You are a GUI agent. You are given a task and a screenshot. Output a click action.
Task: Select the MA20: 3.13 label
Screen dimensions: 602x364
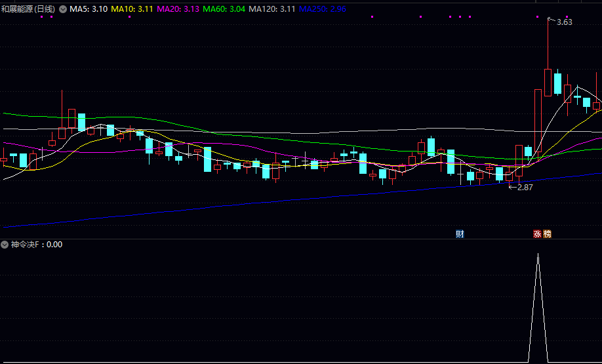[178, 9]
